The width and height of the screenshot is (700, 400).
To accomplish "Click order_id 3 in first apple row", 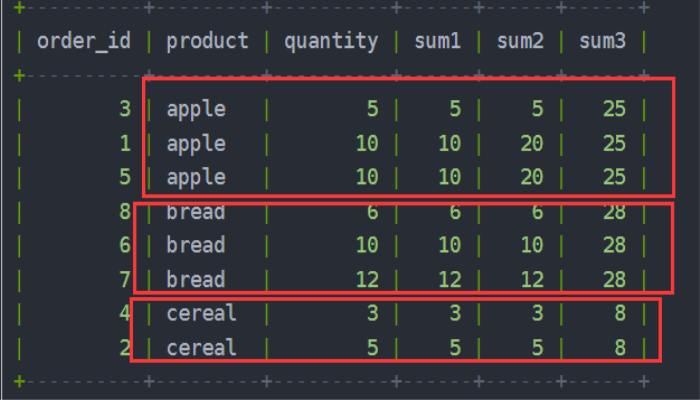I will (x=125, y=109).
